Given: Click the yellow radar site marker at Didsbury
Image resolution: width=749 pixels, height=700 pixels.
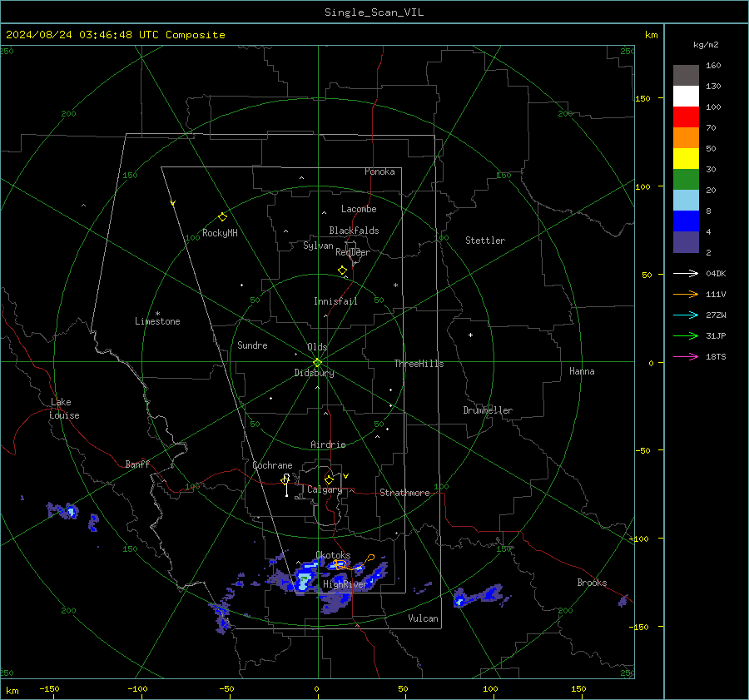Looking at the screenshot, I should tap(318, 363).
